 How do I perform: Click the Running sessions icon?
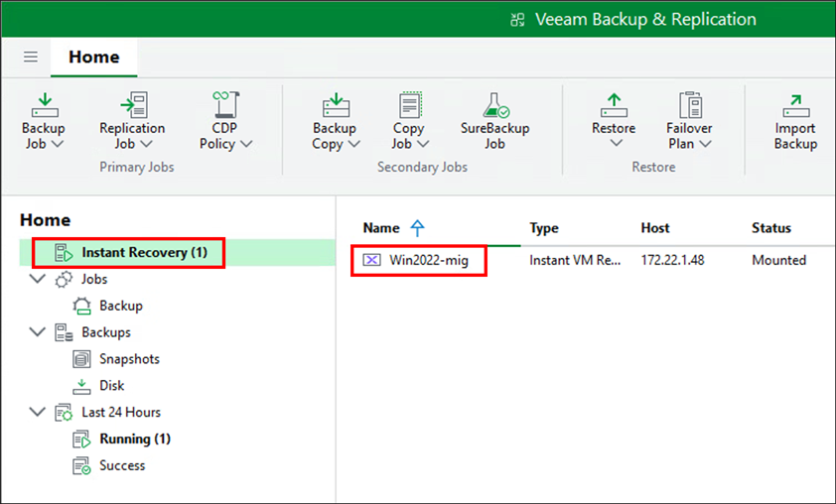[81, 440]
